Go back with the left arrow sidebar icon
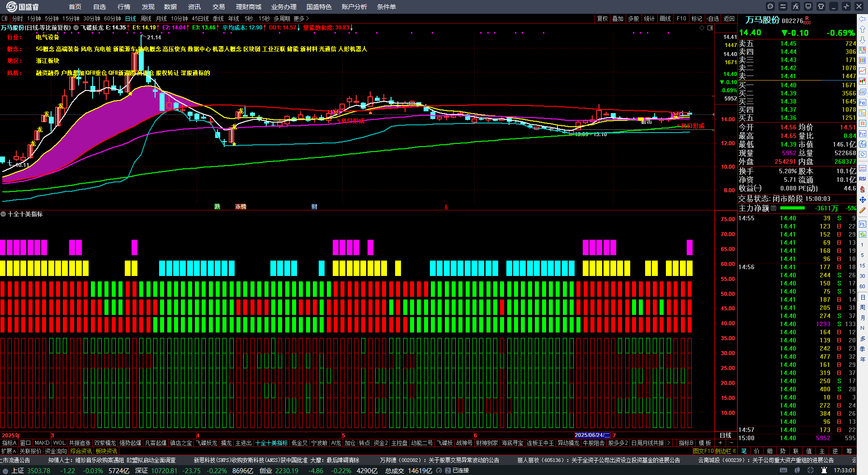This screenshot has height=475, width=868. pos(863,19)
